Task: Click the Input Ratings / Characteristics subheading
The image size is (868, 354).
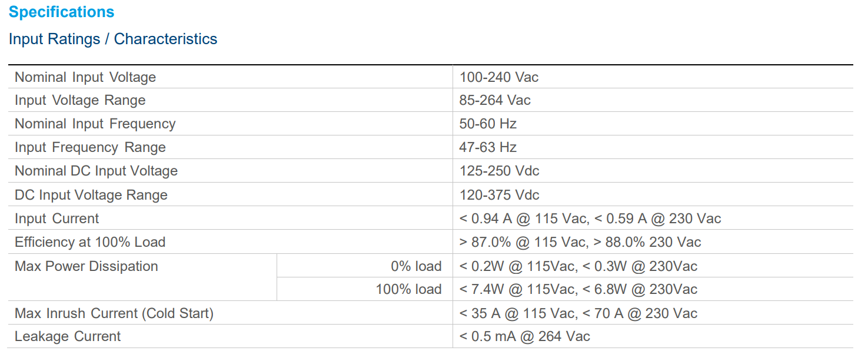Action: pos(113,39)
